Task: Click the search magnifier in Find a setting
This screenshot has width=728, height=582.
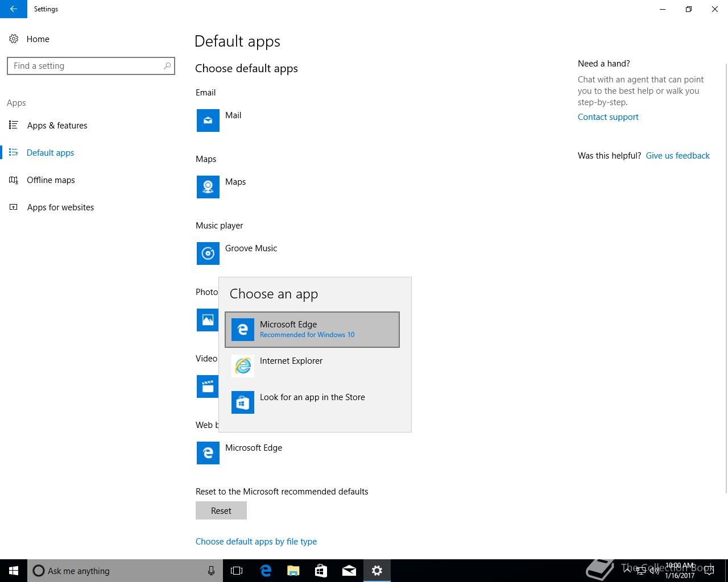Action: pos(167,66)
